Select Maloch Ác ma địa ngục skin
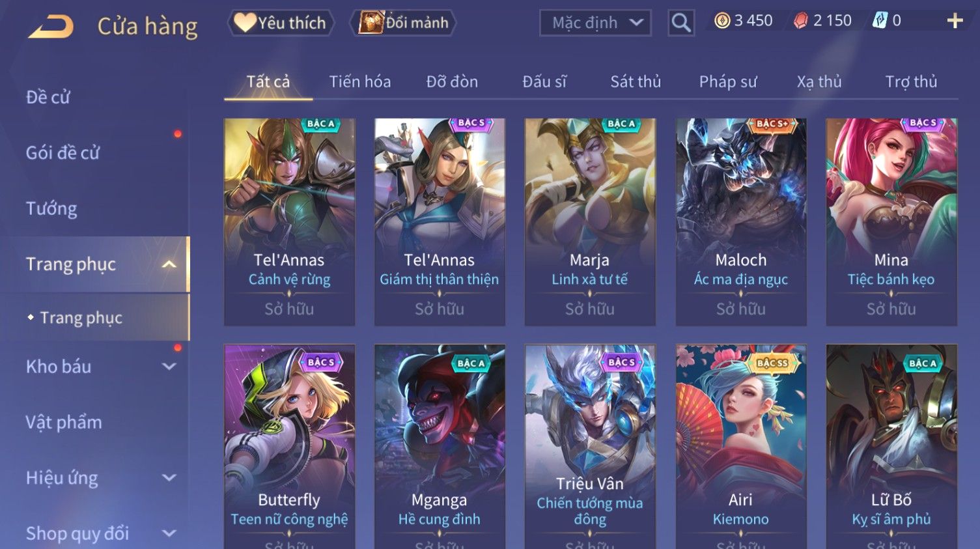 (x=741, y=221)
